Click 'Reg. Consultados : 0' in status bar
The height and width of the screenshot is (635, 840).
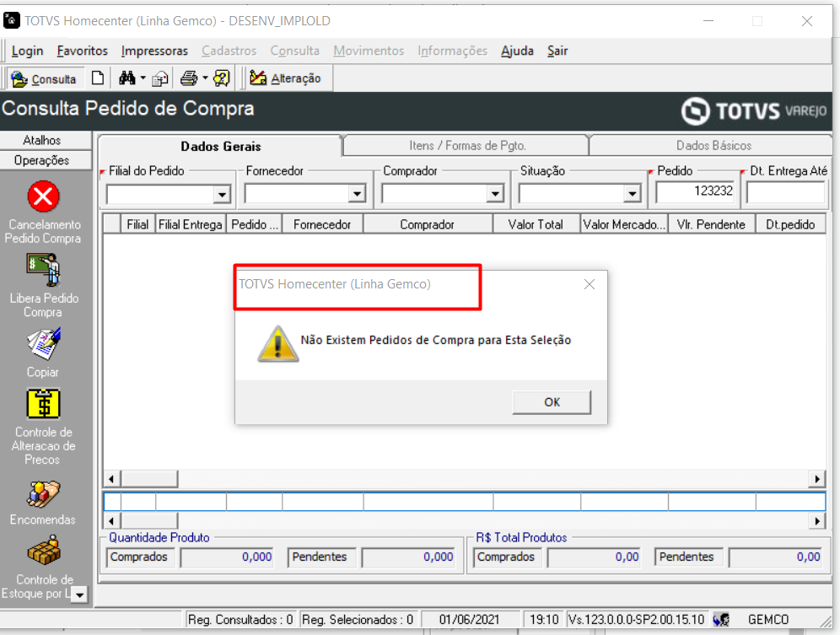tap(240, 620)
